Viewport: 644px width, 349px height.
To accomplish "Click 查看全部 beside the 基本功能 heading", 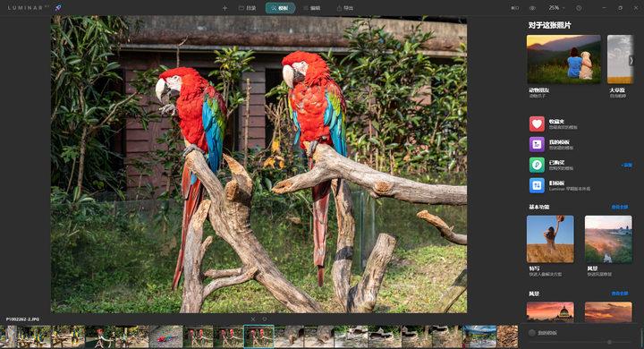I will 620,207.
